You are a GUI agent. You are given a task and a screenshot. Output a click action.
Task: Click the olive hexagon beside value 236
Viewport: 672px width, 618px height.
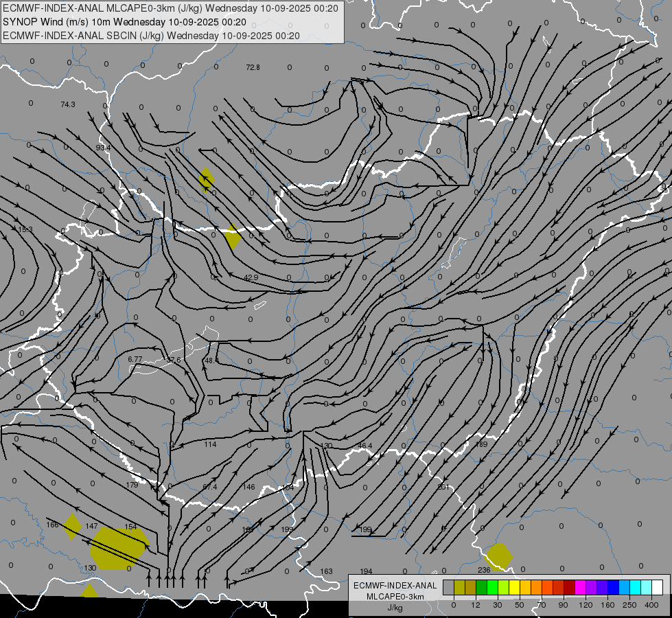tap(498, 557)
